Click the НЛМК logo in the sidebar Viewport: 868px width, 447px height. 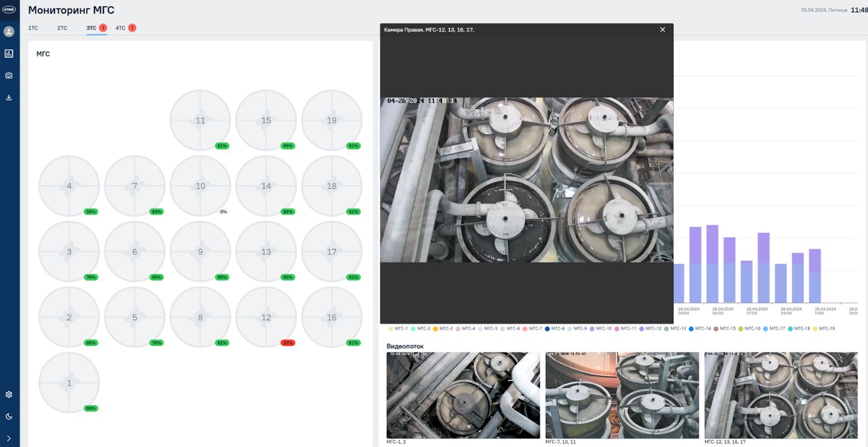click(x=8, y=10)
